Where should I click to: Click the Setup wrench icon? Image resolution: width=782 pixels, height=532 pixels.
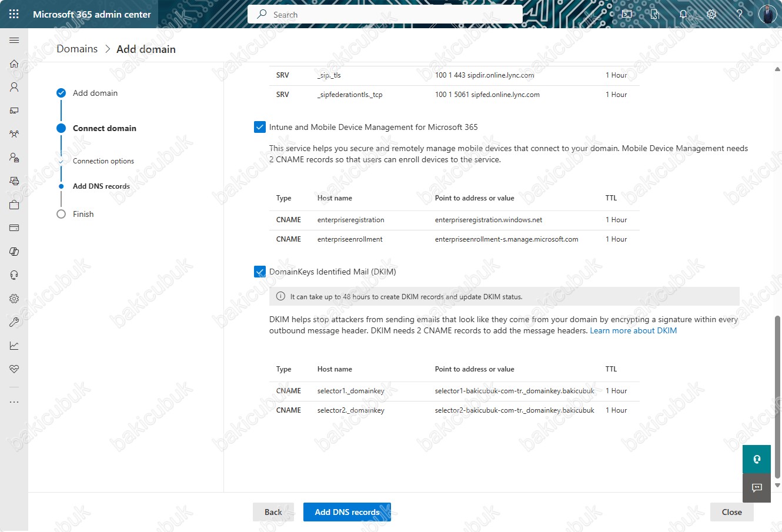pos(14,322)
